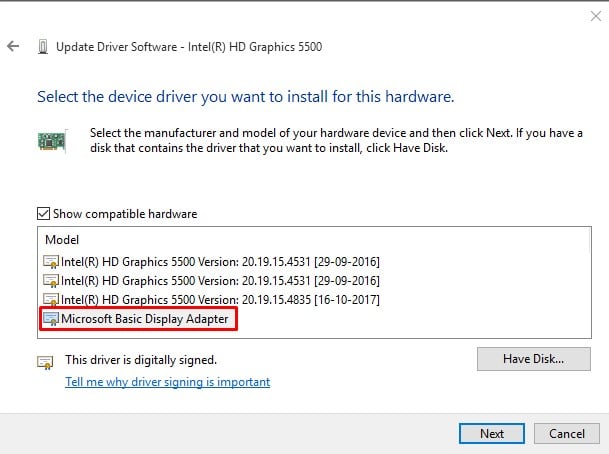Click the certificate icon of the 20.19.15.4835 driver
The image size is (609, 454).
[51, 299]
